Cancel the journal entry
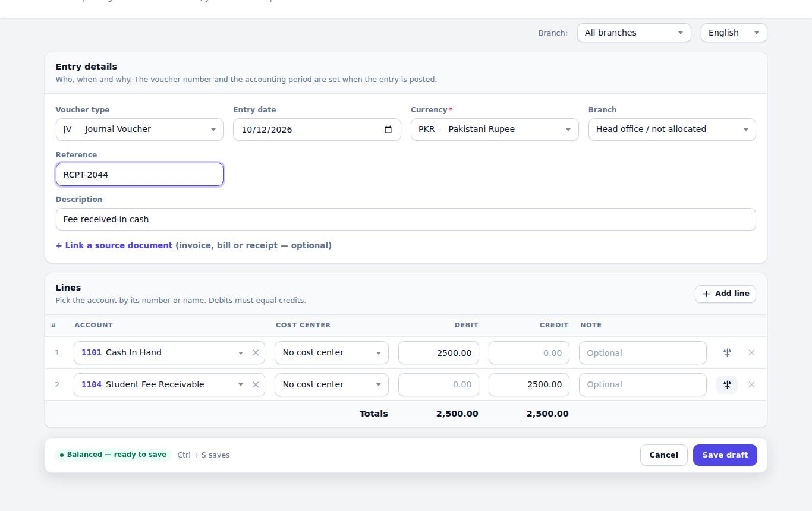812x511 pixels. [663, 455]
